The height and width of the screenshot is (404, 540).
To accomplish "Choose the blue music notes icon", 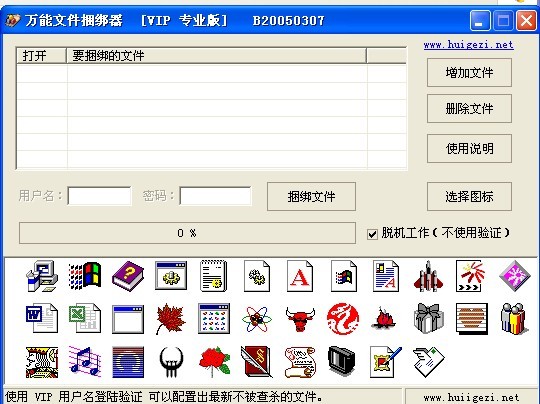I will (85, 362).
